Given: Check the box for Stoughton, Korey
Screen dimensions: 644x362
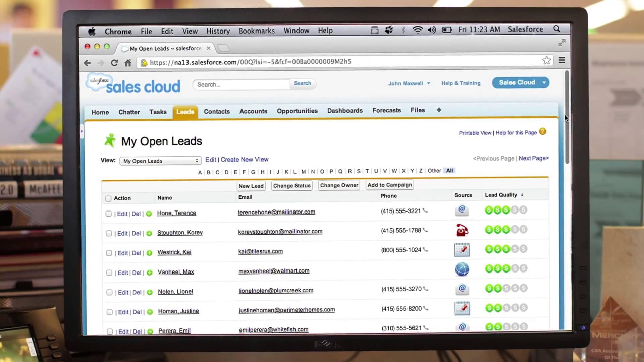Looking at the screenshot, I should coord(109,233).
